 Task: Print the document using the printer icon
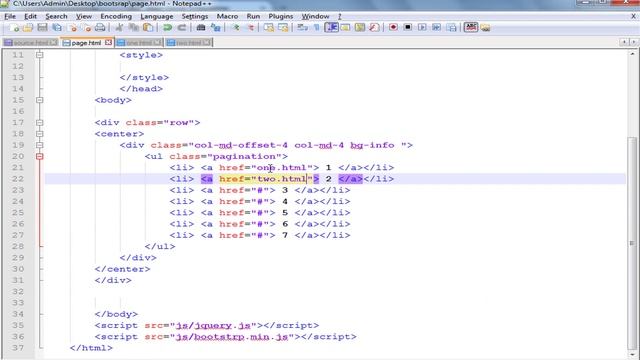tap(100, 28)
